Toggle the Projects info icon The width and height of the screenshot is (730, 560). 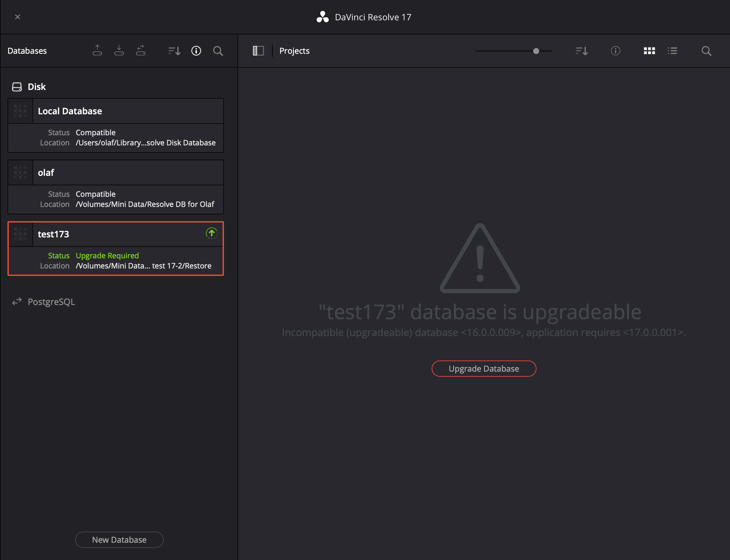[616, 51]
